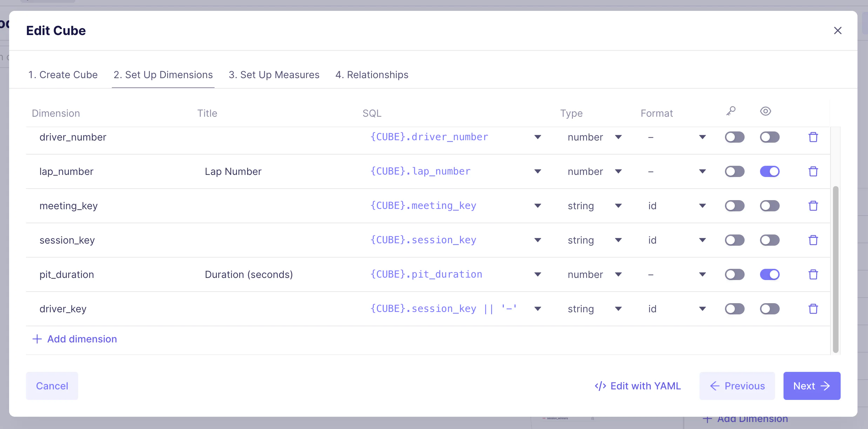Go to the Relationships tab
The height and width of the screenshot is (429, 868).
[372, 75]
